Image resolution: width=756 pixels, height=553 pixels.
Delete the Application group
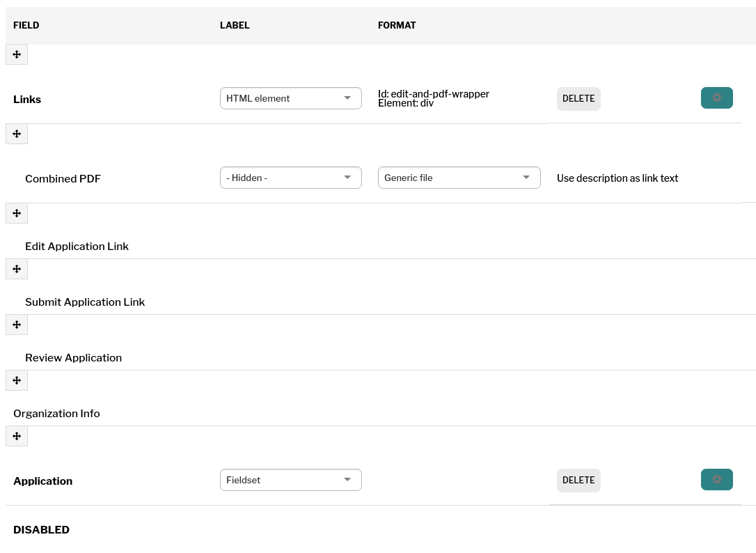pyautogui.click(x=578, y=481)
